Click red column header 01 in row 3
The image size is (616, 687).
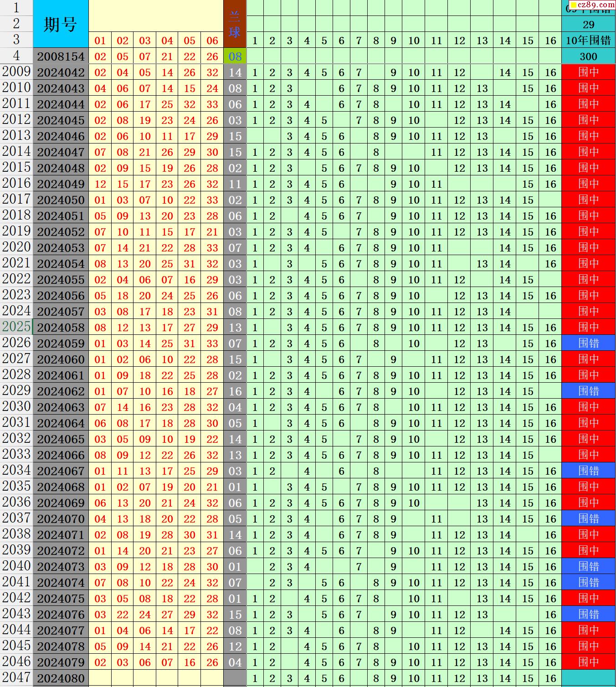tap(100, 41)
